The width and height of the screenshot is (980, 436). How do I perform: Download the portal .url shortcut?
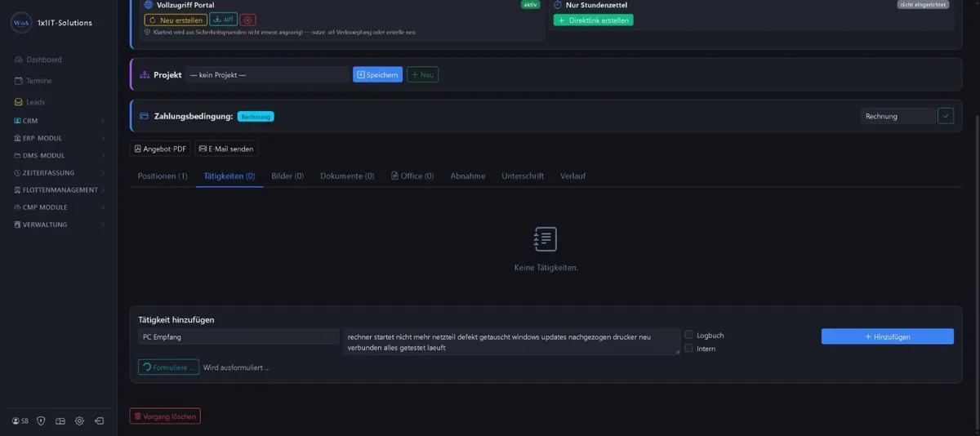[223, 20]
